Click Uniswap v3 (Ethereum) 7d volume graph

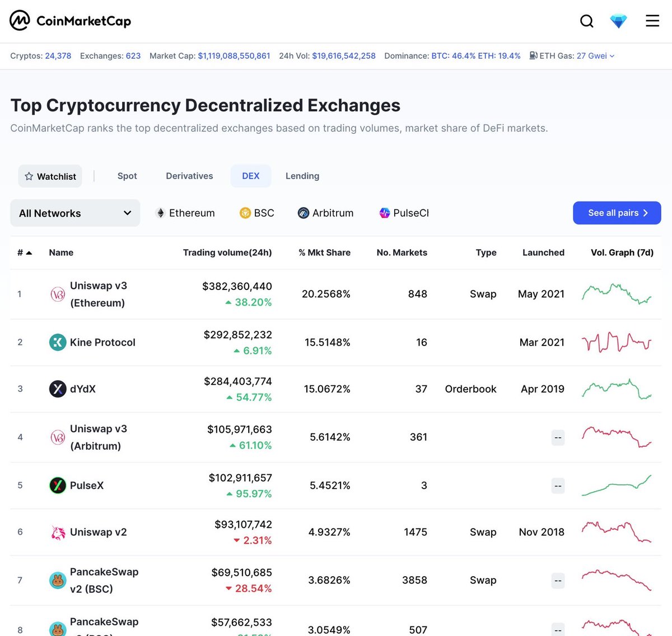617,294
